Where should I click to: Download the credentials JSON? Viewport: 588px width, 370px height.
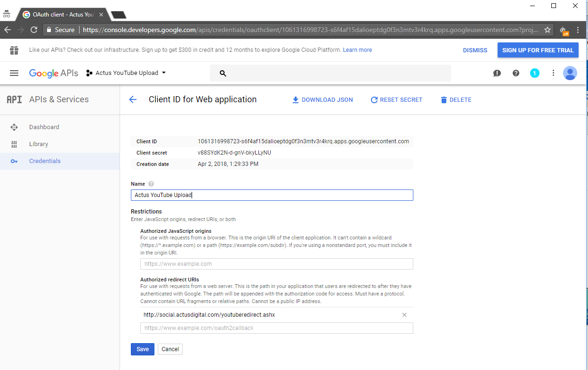[x=322, y=100]
